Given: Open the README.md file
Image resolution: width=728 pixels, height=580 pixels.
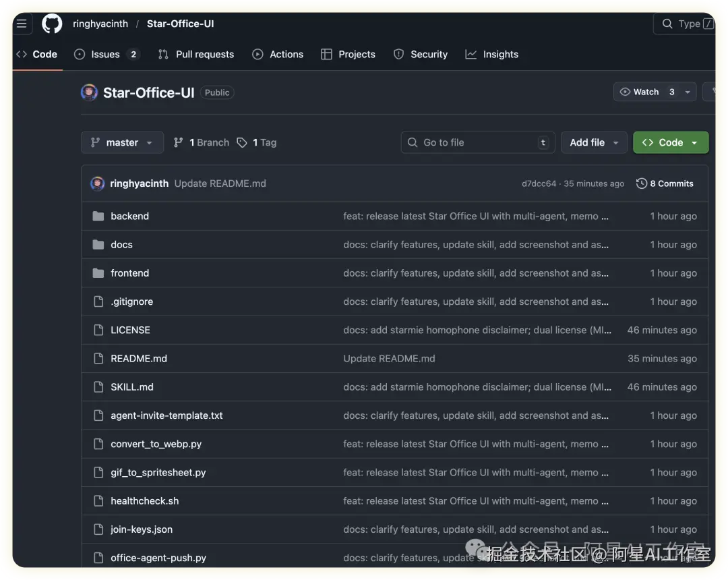Looking at the screenshot, I should coord(139,359).
